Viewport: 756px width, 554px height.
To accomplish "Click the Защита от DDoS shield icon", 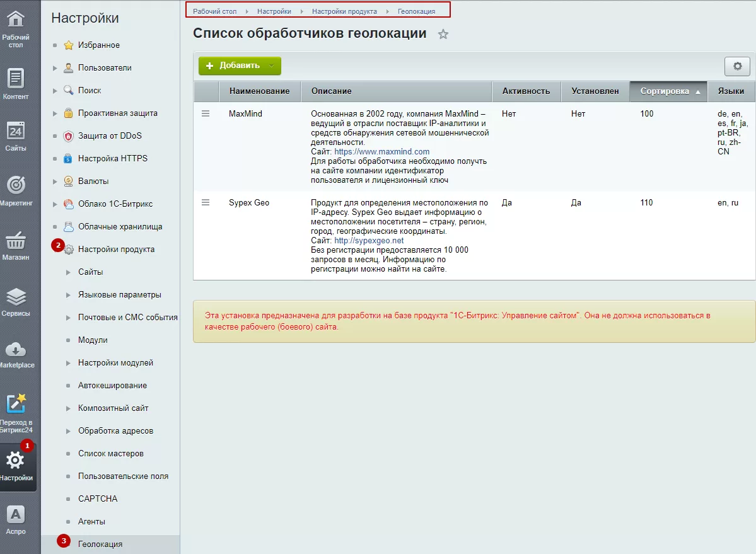I will click(69, 136).
